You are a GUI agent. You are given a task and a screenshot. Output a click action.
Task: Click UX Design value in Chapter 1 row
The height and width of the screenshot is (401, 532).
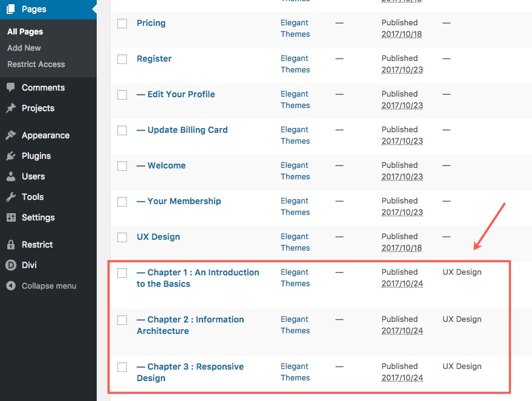[x=462, y=272]
